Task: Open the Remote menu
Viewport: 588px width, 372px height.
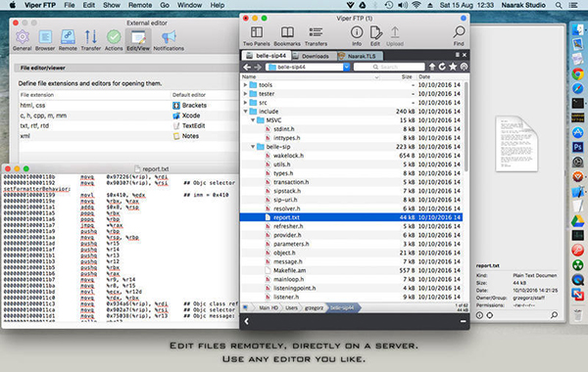Action: [140, 5]
